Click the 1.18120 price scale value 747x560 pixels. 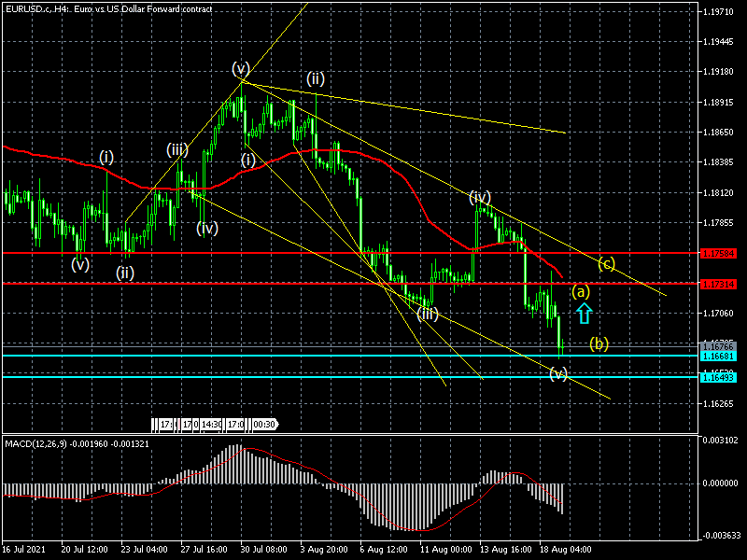[x=718, y=193]
